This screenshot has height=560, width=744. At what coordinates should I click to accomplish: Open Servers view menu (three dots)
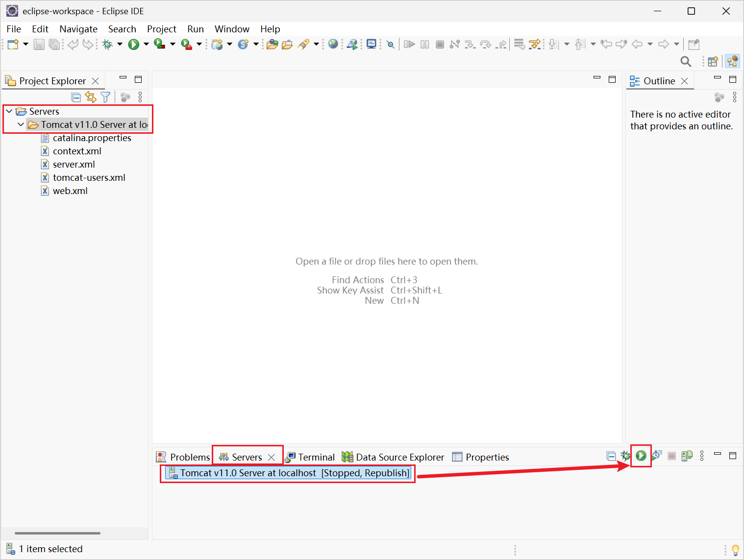click(702, 456)
